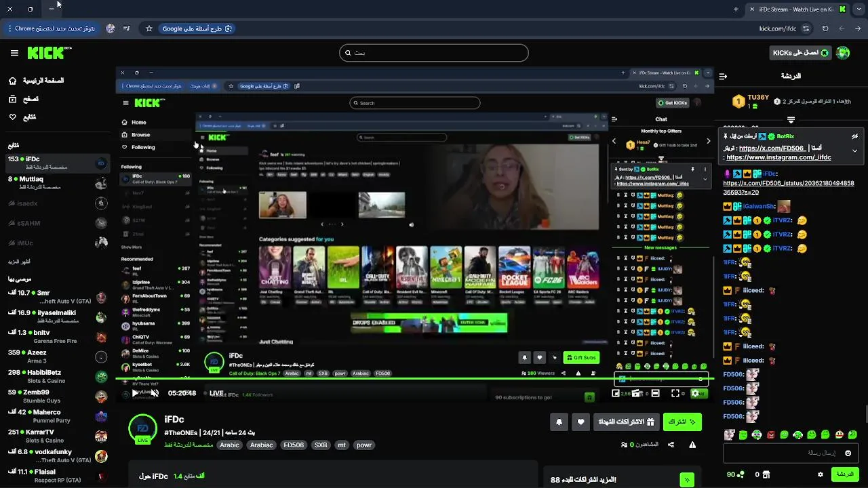Open the Muttiaq channel in the sidebar
The image size is (868, 488).
58,183
